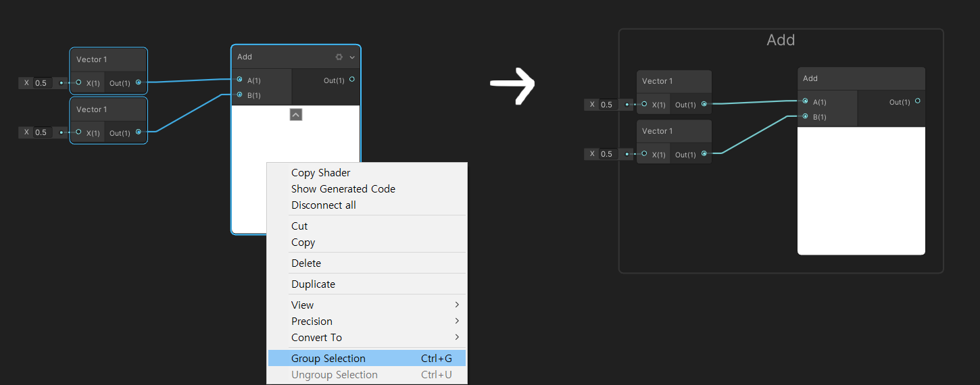Image resolution: width=980 pixels, height=385 pixels.
Task: Click Out(1) port of grouped Vector 1 wired to A(1)
Action: [x=704, y=104]
